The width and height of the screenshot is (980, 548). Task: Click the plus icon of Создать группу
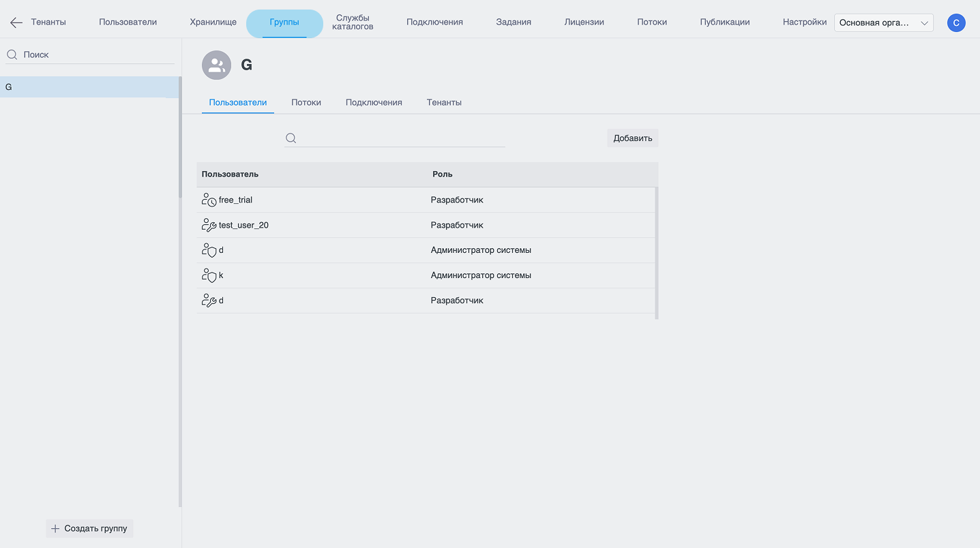point(55,528)
